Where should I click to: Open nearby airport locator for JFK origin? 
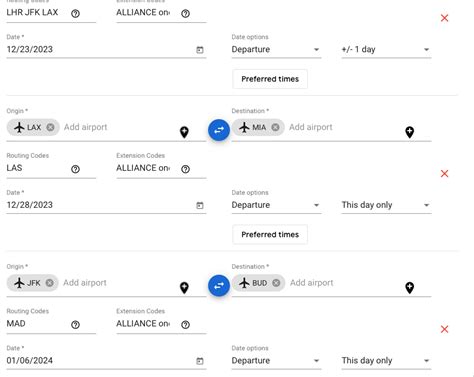pos(184,288)
